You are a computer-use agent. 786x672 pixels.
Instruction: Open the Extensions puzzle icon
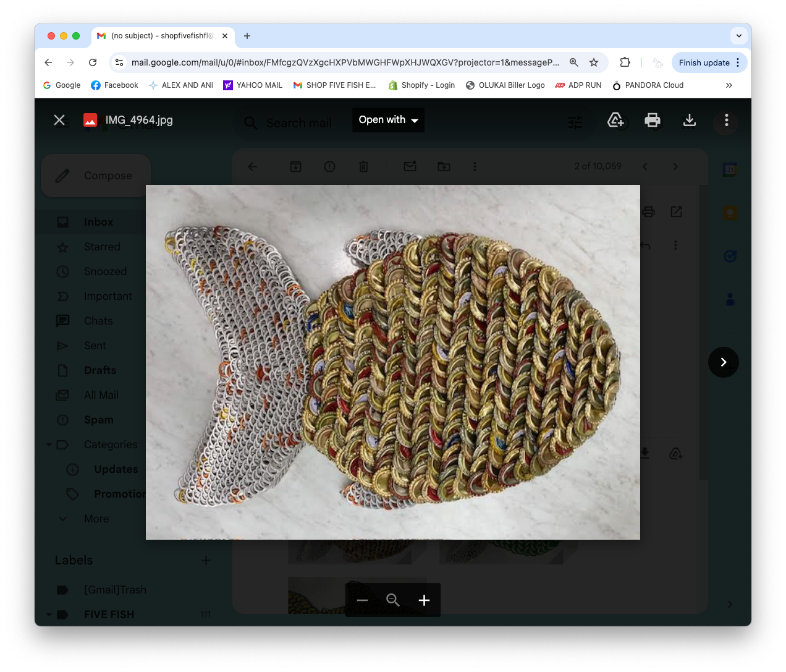point(625,62)
